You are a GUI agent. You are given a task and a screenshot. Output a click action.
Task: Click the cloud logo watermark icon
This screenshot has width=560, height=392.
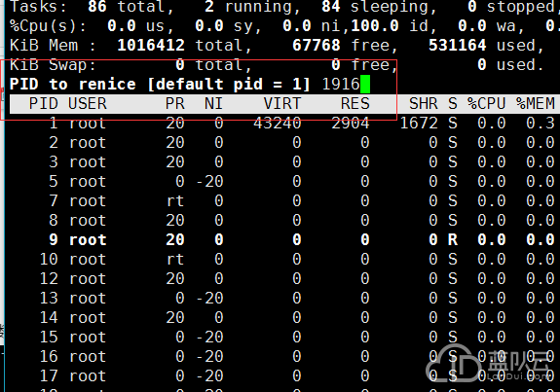click(x=454, y=365)
